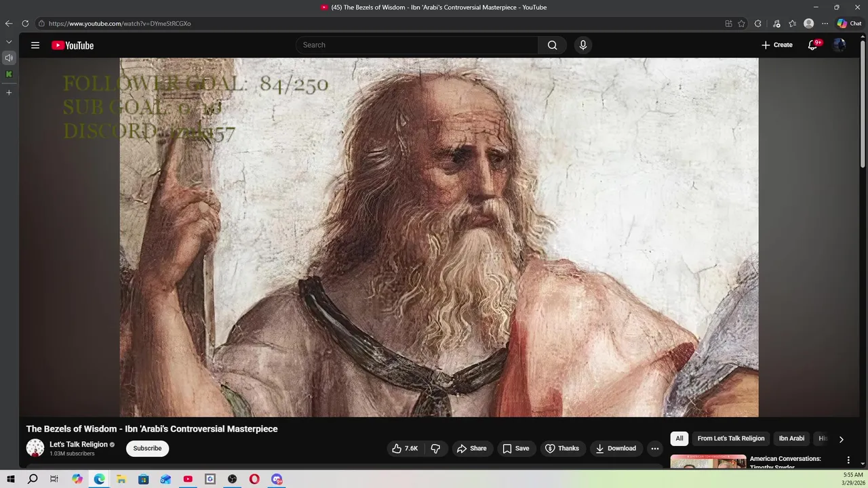Image resolution: width=868 pixels, height=488 pixels.
Task: Open the Windows Start menu
Action: click(x=10, y=479)
